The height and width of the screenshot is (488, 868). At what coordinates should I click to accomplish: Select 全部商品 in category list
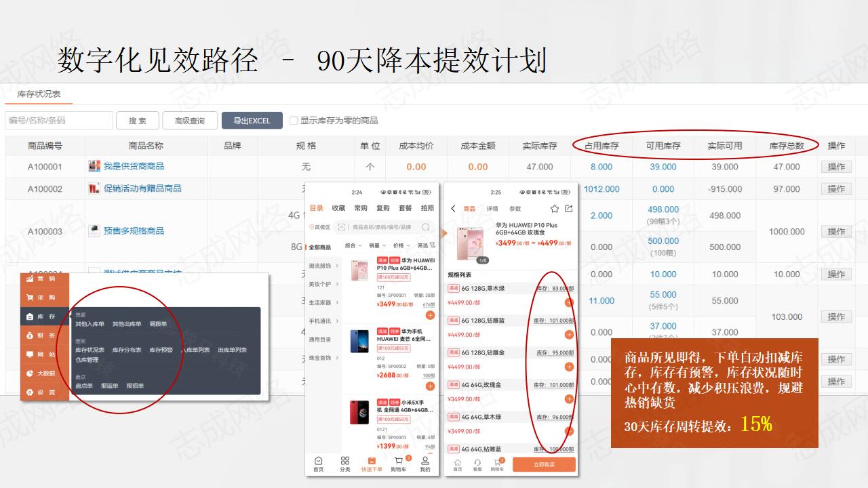point(320,247)
